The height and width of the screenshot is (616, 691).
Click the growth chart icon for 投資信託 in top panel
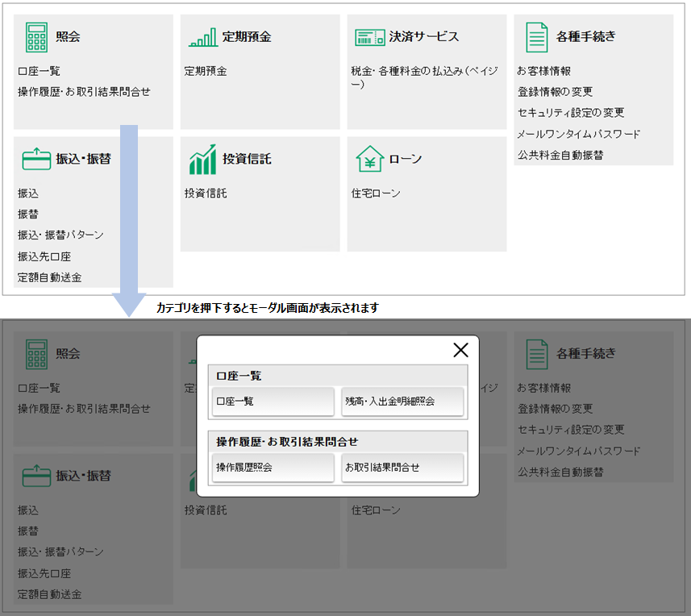pyautogui.click(x=203, y=159)
